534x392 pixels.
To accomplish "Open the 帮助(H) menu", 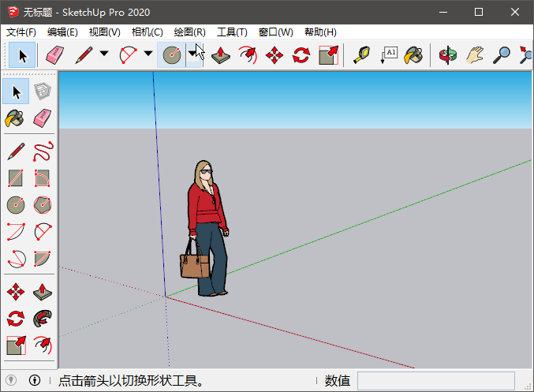I will point(320,32).
